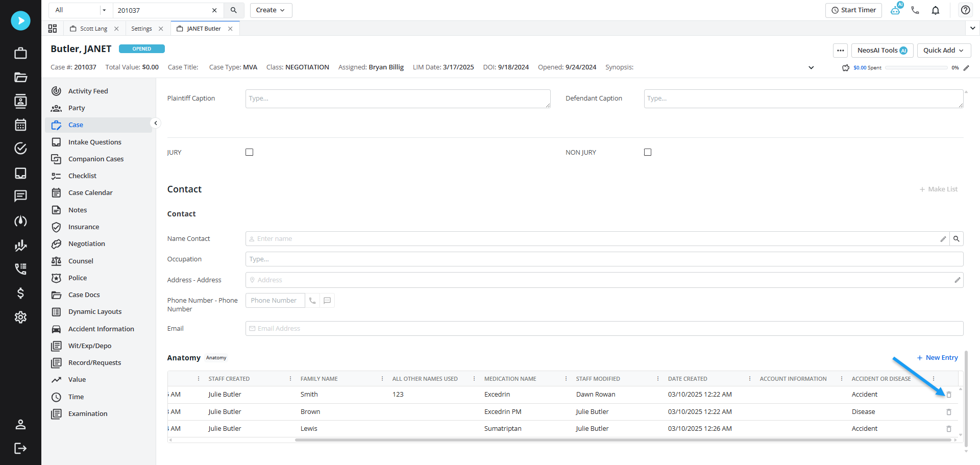Viewport: 980px width, 465px height.
Task: Delete the Lewis anatomy row
Action: coord(949,429)
